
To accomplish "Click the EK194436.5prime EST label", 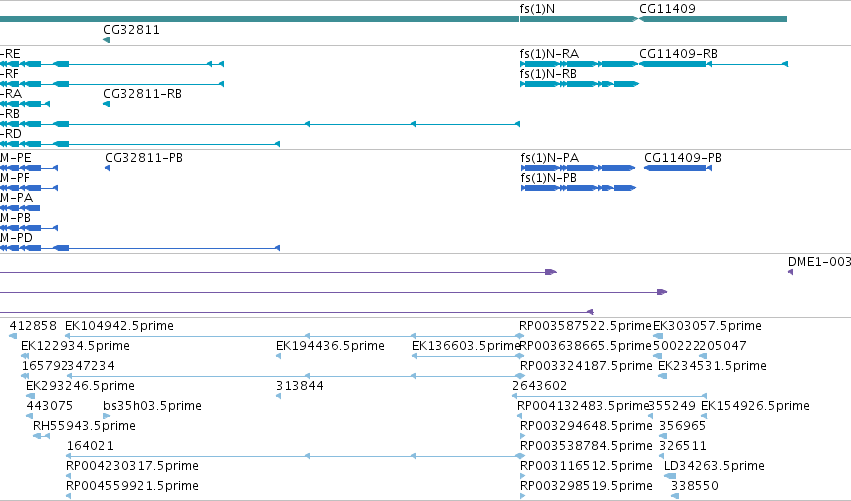I will (331, 346).
